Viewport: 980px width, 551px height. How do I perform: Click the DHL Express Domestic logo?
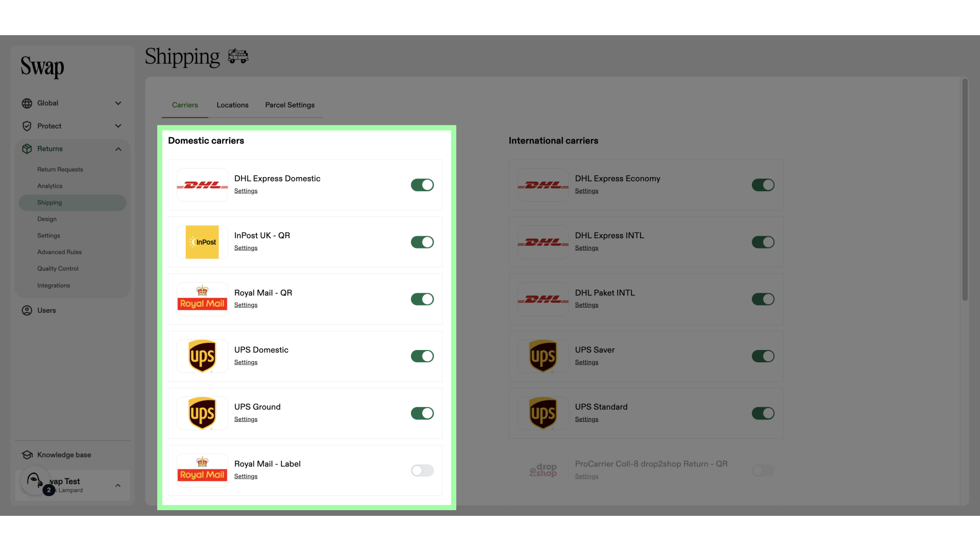click(202, 185)
